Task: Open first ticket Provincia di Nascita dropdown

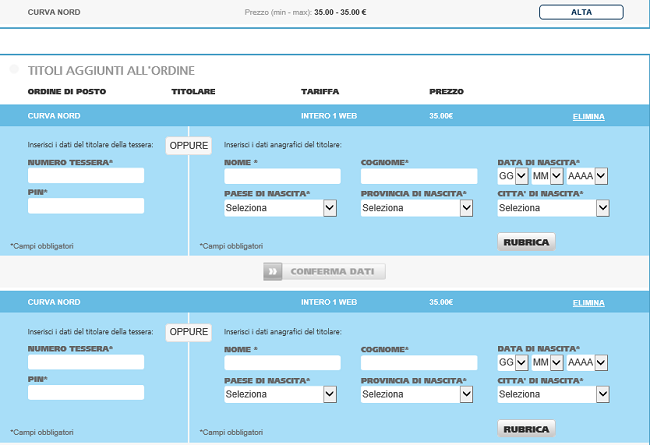Action: 417,208
